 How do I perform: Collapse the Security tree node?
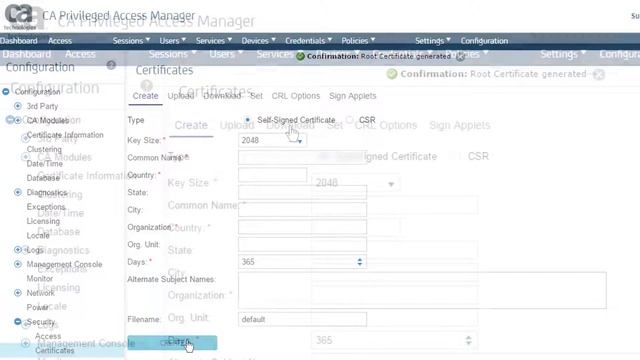(x=18, y=322)
